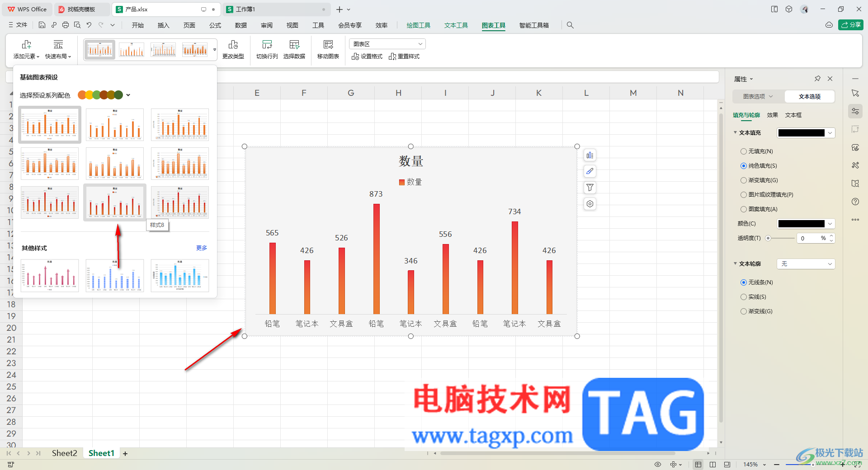Click the zoom slider in status bar
The height and width of the screenshot is (470, 868).
coord(813,464)
